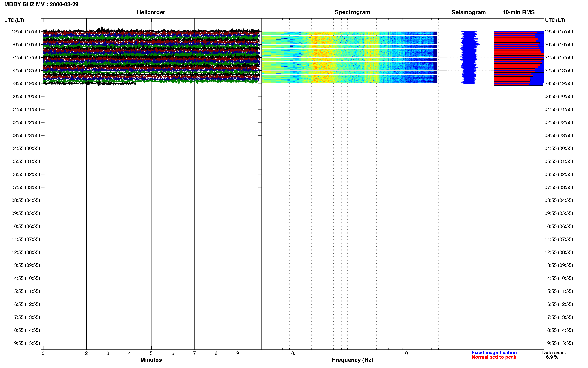Click the '10' Hz frequency tick label
Viewport: 588px width, 368px height.
(405, 353)
